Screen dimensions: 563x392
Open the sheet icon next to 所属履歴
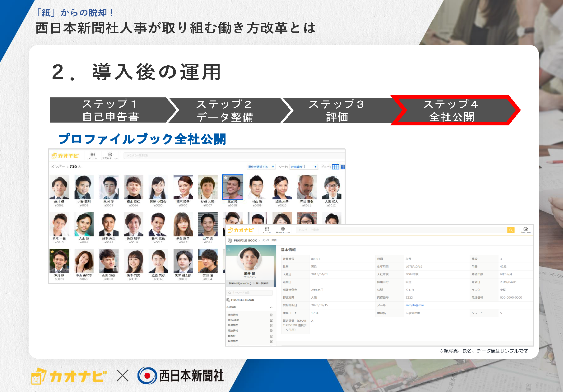click(x=271, y=325)
